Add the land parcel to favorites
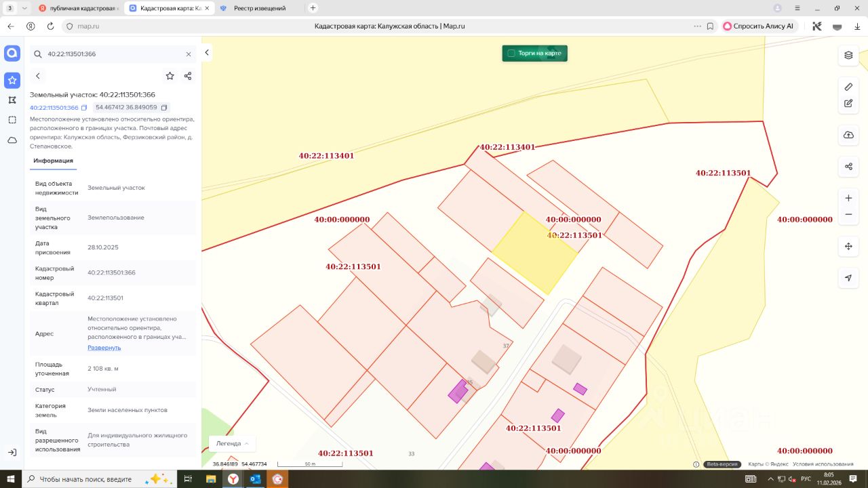The image size is (868, 488). 170,76
